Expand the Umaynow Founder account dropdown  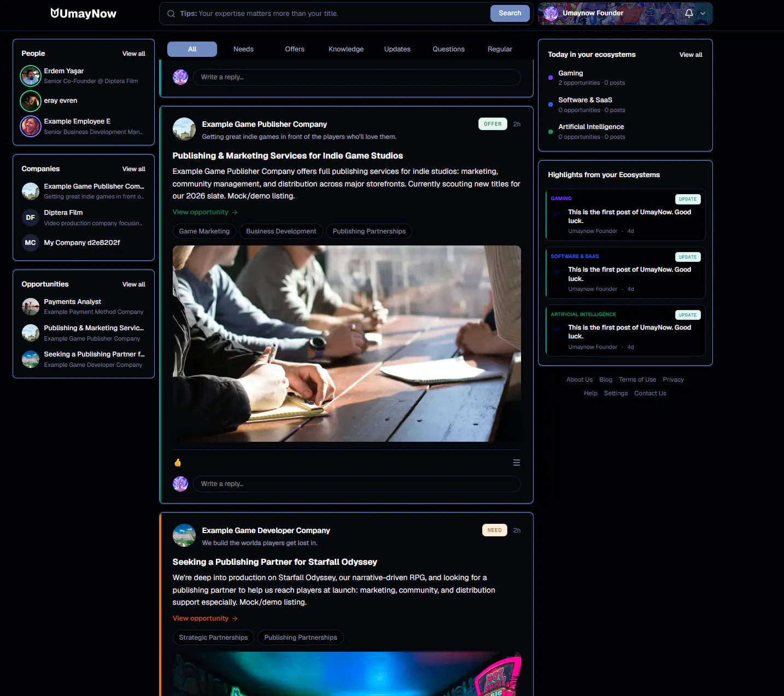[703, 14]
